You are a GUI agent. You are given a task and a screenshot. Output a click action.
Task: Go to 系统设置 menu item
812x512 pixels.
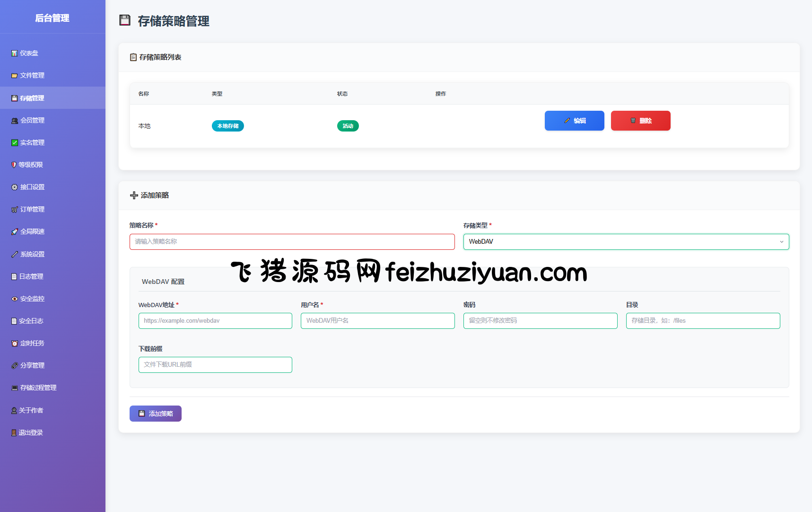[x=32, y=255]
